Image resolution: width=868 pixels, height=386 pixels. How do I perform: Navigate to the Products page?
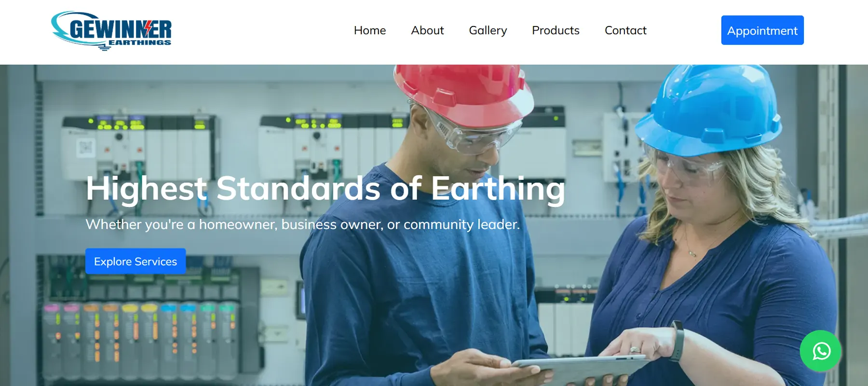click(x=556, y=30)
